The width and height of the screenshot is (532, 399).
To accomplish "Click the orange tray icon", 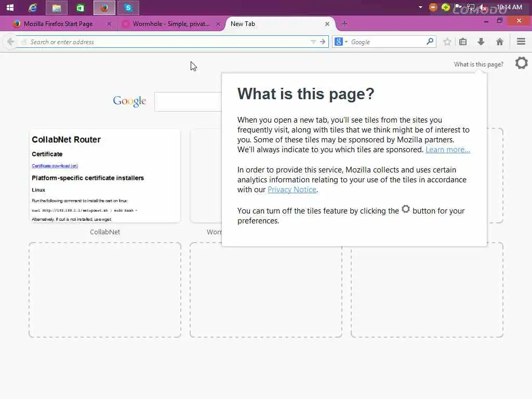I will point(433,7).
